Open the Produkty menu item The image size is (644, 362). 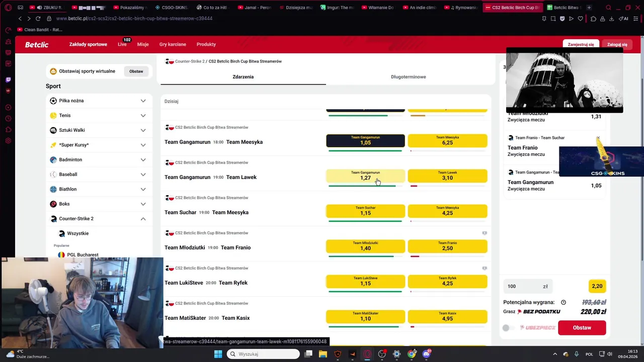tap(206, 44)
